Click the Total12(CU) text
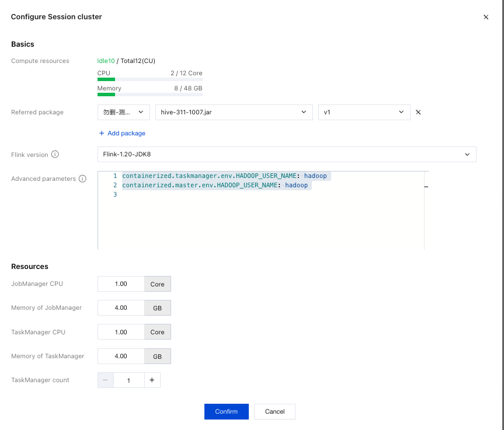 [x=138, y=61]
